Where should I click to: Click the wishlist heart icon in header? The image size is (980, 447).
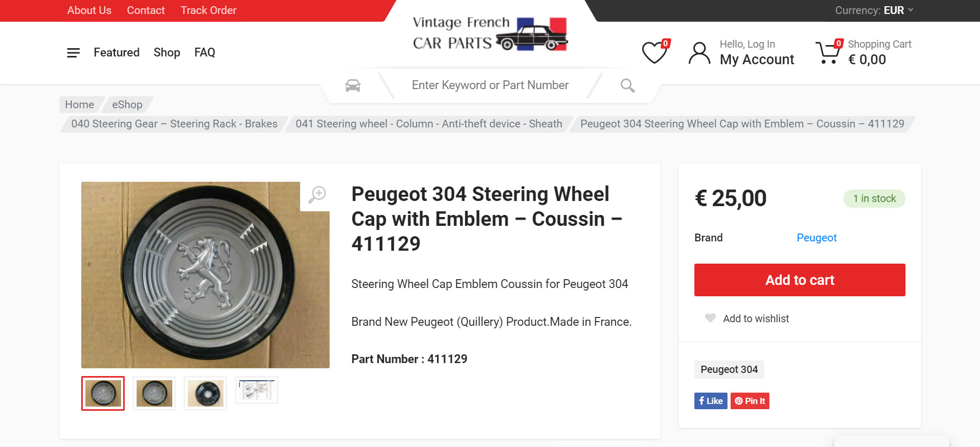pyautogui.click(x=655, y=52)
